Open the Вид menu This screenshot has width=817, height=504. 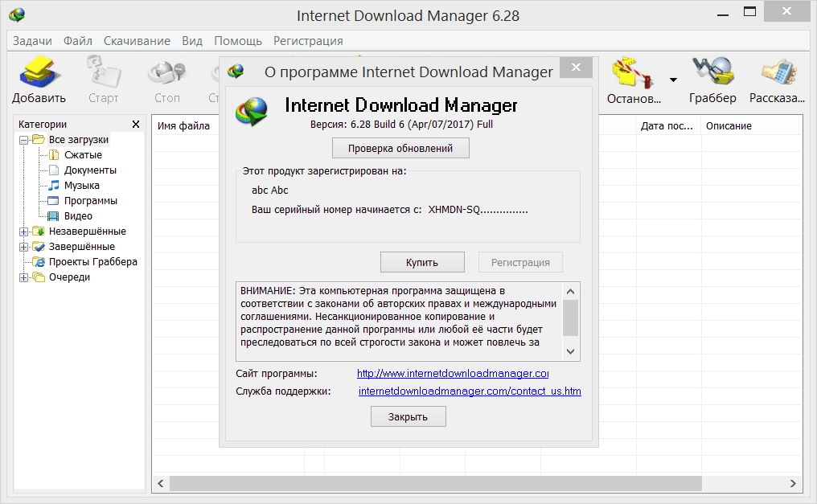[191, 41]
